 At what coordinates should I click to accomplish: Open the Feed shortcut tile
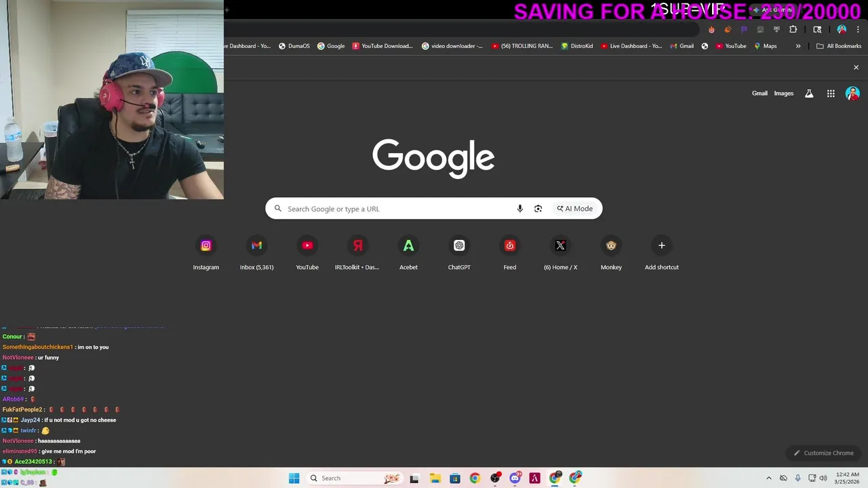[x=510, y=253]
